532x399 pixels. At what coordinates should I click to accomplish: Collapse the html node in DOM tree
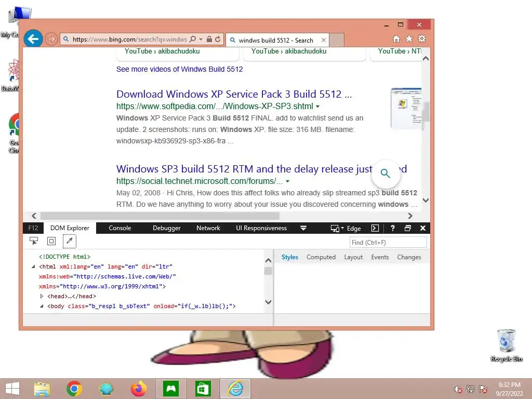33,267
